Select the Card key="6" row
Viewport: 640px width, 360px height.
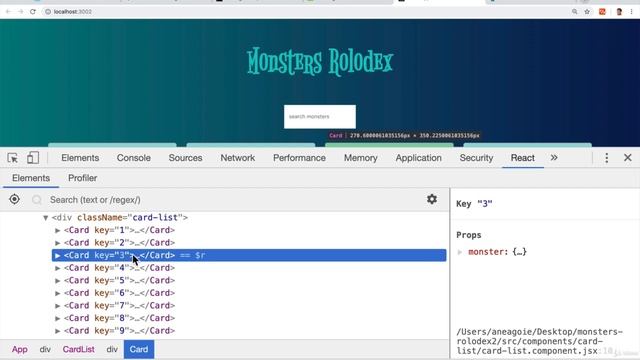(249, 293)
